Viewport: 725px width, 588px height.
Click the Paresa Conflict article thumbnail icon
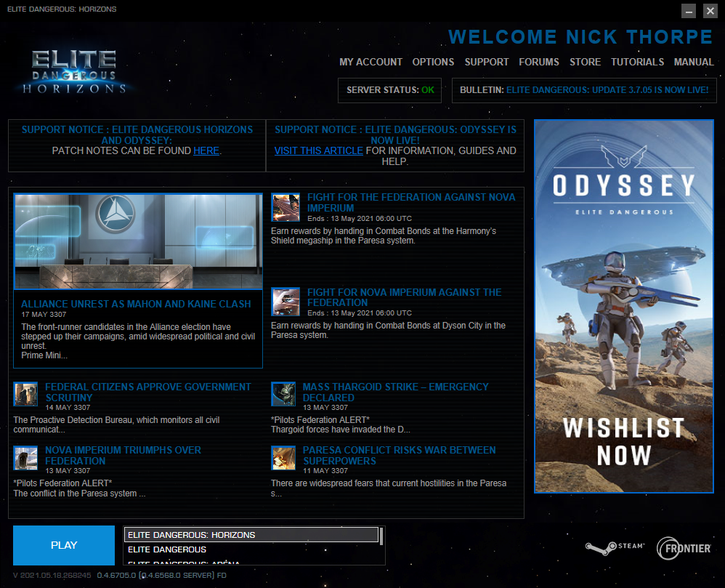pos(283,458)
